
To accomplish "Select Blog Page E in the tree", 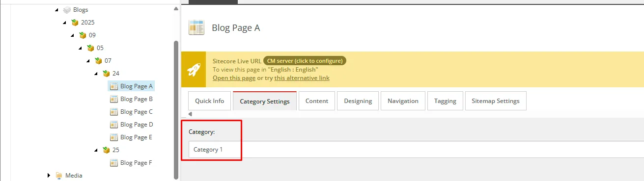I will tap(137, 137).
